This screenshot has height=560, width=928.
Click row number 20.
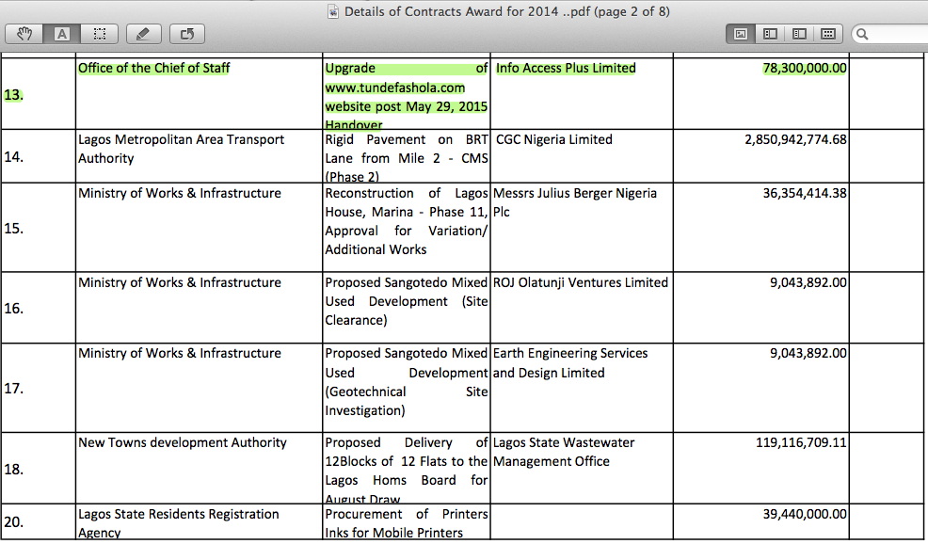(x=13, y=522)
